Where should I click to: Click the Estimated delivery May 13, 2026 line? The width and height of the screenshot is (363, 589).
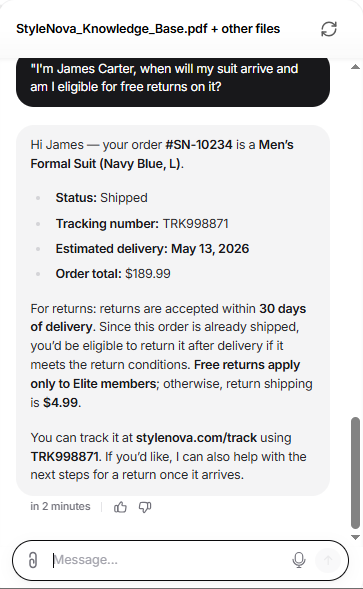152,249
